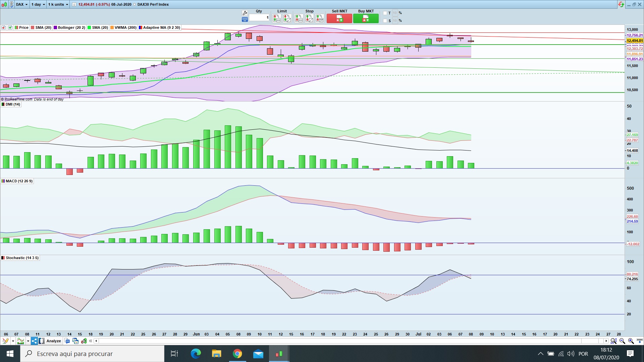Image resolution: width=644 pixels, height=362 pixels.
Task: Expand the DAX instrument dropdown
Action: click(x=22, y=4)
